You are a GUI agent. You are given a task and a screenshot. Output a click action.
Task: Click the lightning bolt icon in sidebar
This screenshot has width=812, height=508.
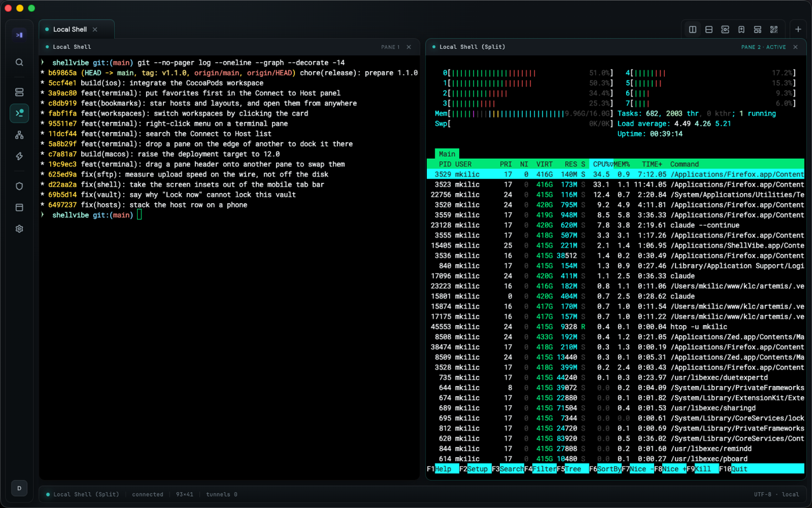point(19,156)
